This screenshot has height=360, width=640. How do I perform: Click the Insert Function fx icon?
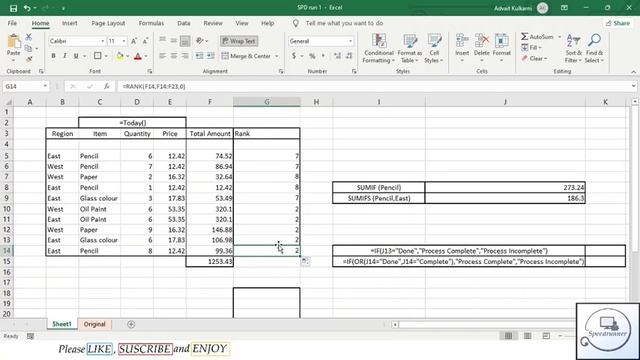(107, 87)
